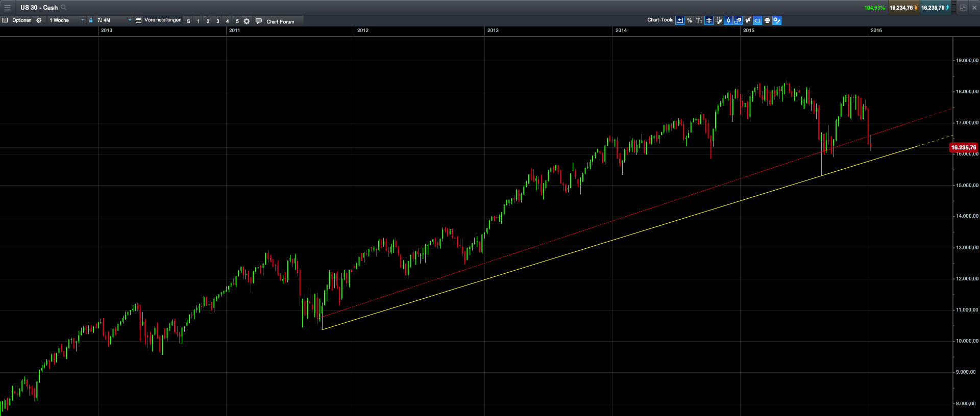Viewport: 980px width, 416px height.
Task: Click the speech bubble icon for Chart Forum
Action: pyautogui.click(x=259, y=21)
